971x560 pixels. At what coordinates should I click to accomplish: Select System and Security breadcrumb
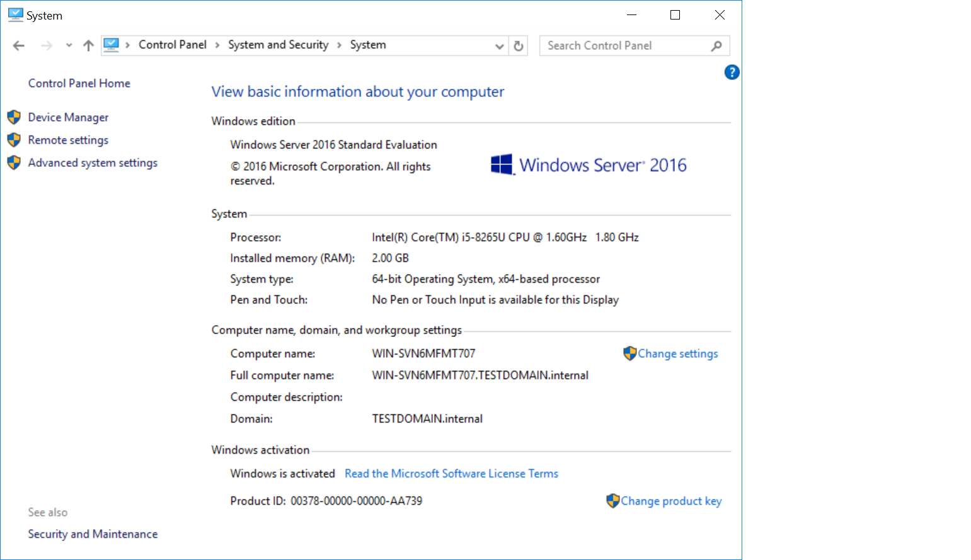point(278,45)
